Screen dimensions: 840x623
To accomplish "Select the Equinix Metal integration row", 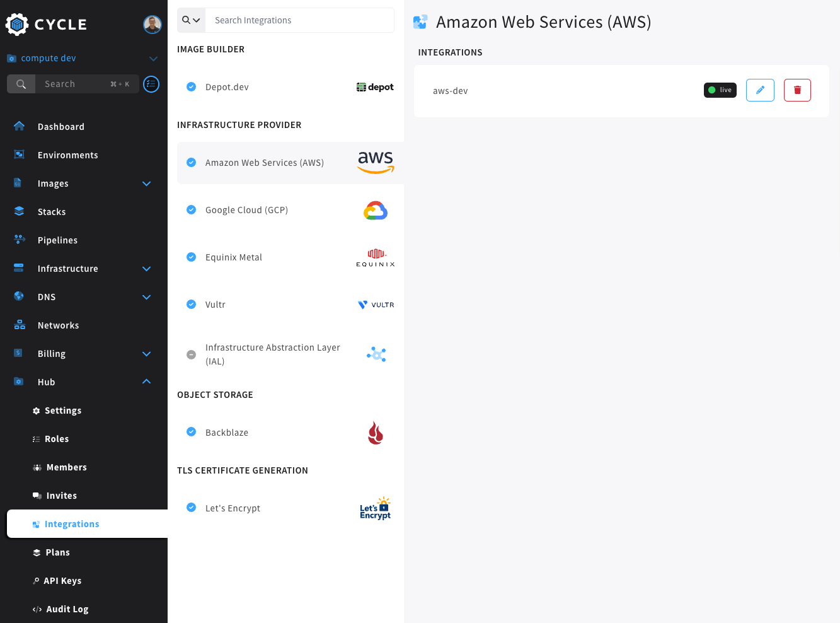I will [291, 257].
